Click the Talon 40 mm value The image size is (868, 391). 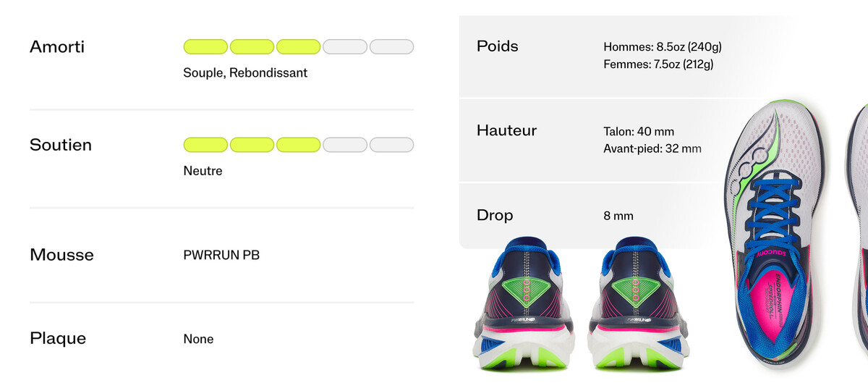pos(639,132)
